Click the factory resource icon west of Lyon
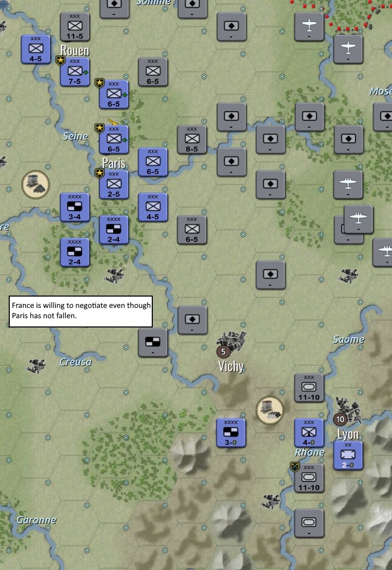This screenshot has width=392, height=570. point(270,410)
